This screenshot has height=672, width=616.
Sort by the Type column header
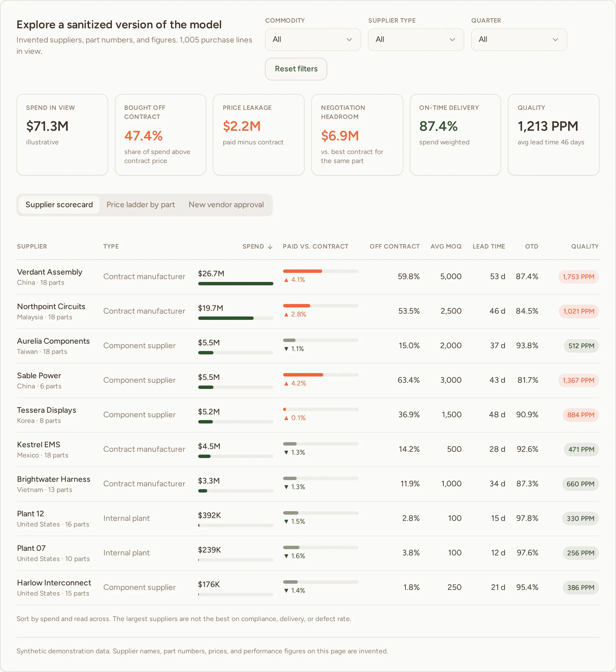[x=111, y=246]
